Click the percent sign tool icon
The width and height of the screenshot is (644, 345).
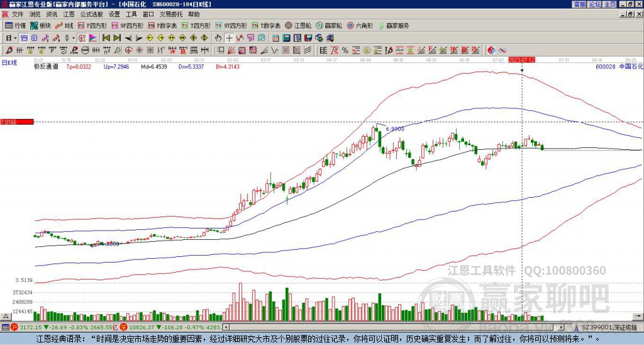pyautogui.click(x=345, y=50)
